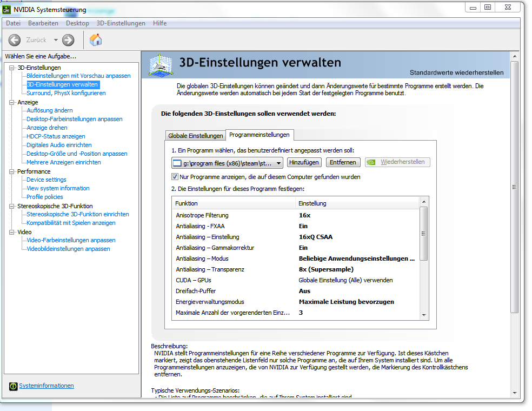This screenshot has height=411, width=532.
Task: Open the Back history dropdown arrow
Action: click(56, 40)
